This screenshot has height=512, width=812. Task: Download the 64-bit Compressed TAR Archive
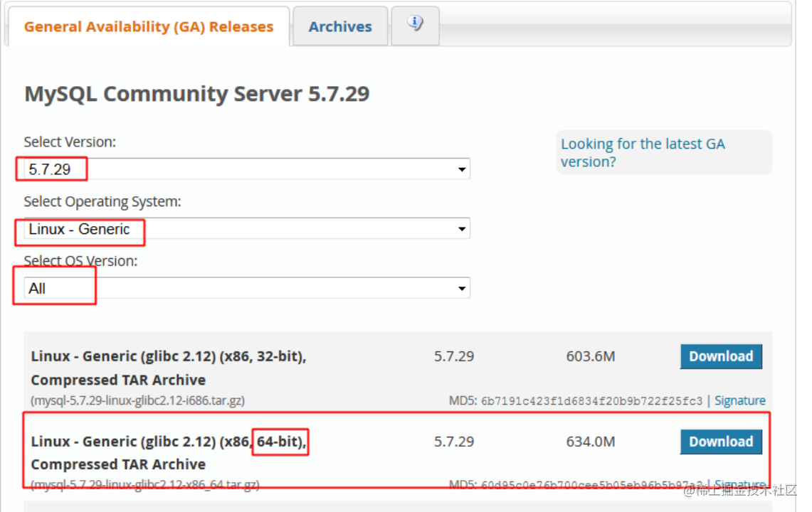tap(721, 442)
